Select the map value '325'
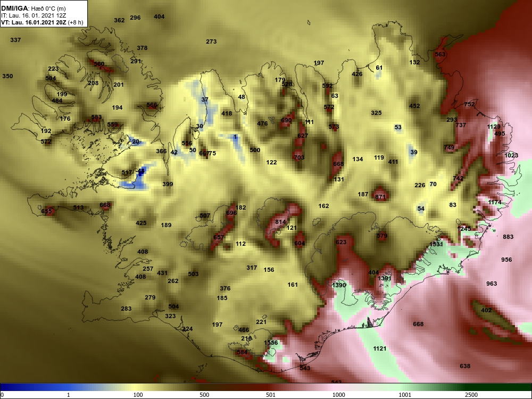The width and height of the screenshot is (532, 399). [376, 113]
